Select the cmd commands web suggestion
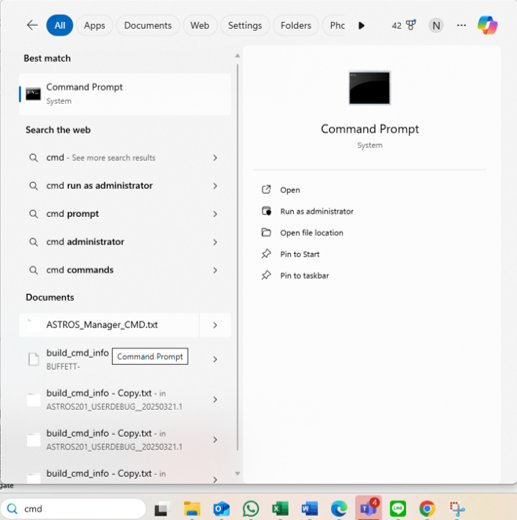Screen dimensions: 517x520 pos(125,270)
